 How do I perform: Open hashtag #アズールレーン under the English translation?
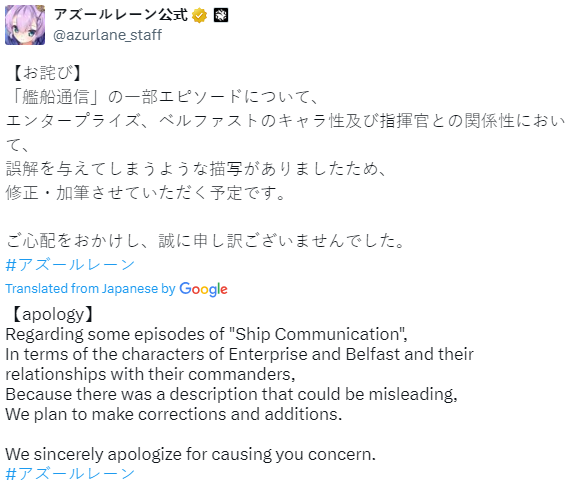tap(70, 474)
